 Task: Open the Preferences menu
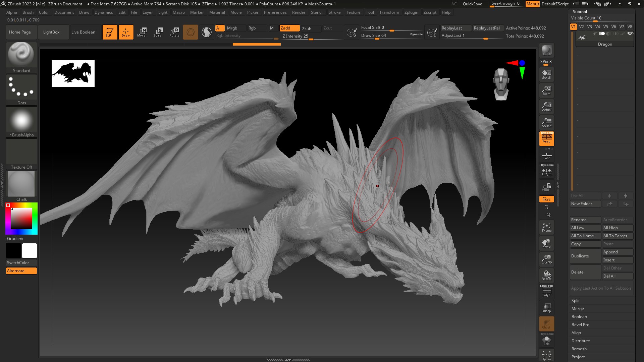(275, 12)
